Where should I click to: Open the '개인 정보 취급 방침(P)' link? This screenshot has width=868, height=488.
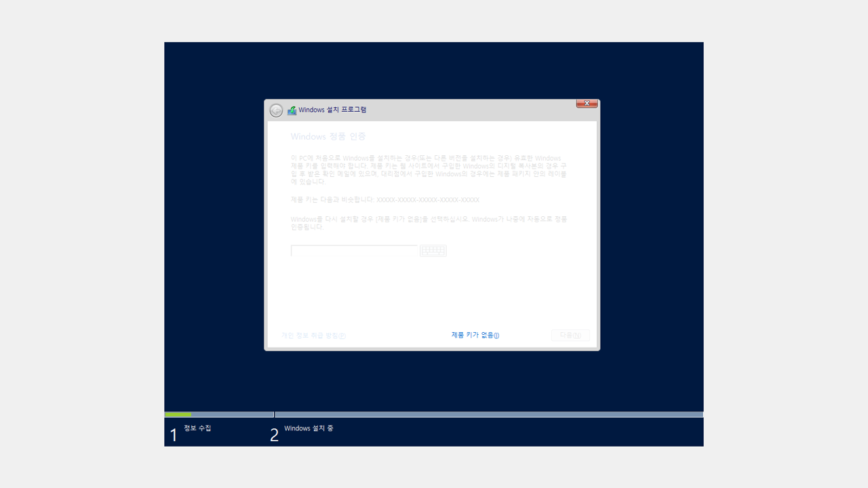pos(314,335)
